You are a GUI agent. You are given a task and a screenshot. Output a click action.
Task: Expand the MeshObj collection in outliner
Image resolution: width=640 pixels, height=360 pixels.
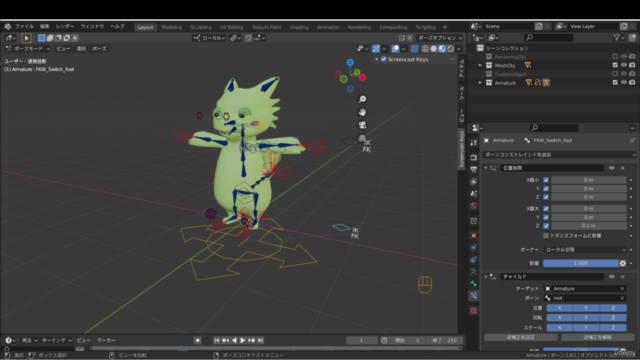(x=480, y=65)
